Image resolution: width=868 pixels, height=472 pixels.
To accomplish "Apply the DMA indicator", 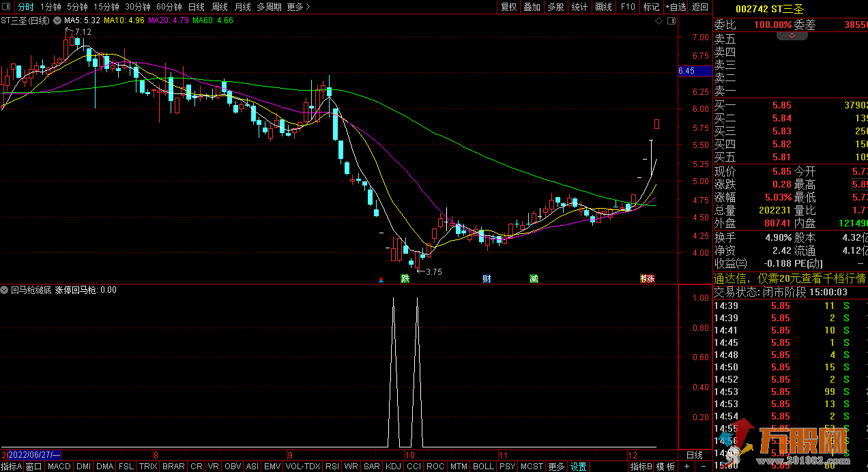I will tap(104, 467).
